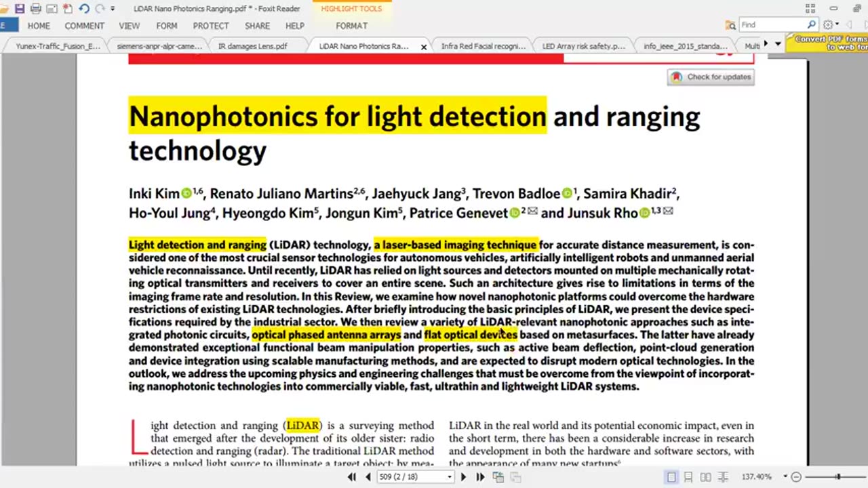The width and height of the screenshot is (868, 488).
Task: Click the zoom out minus button
Action: coord(797,477)
